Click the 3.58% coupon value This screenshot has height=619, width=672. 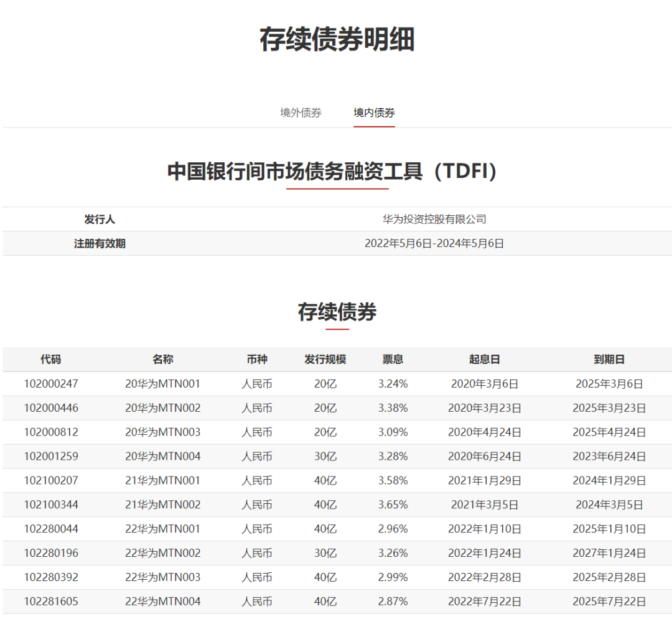(x=393, y=481)
